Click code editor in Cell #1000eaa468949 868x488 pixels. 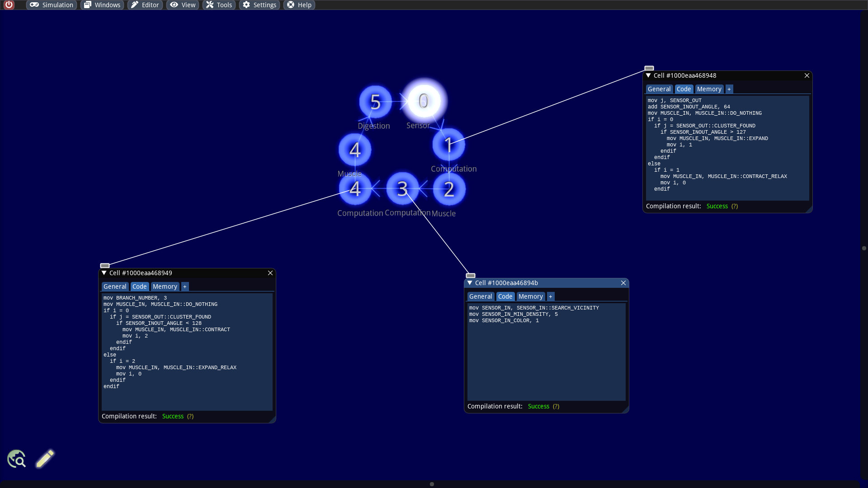(x=187, y=352)
